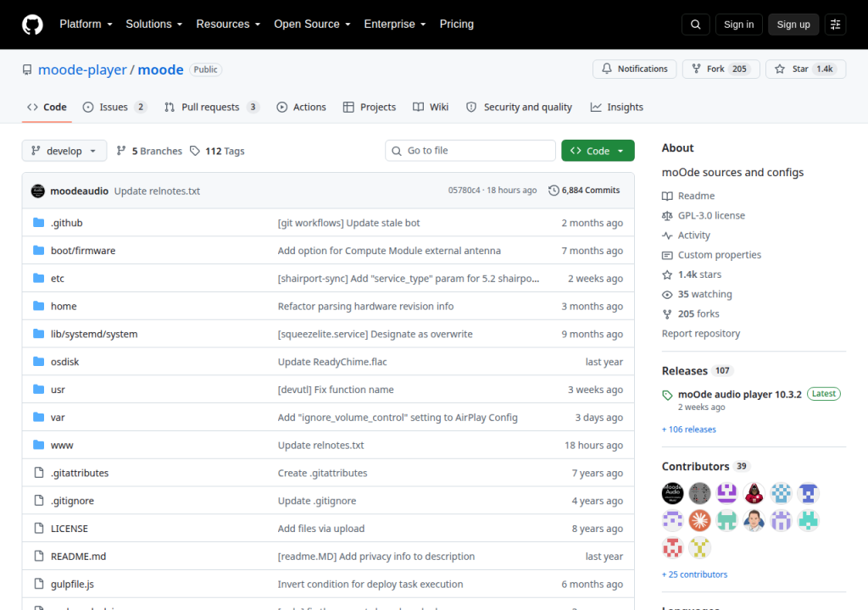Open the orange starburst contributor avatar
868x610 pixels.
point(699,520)
